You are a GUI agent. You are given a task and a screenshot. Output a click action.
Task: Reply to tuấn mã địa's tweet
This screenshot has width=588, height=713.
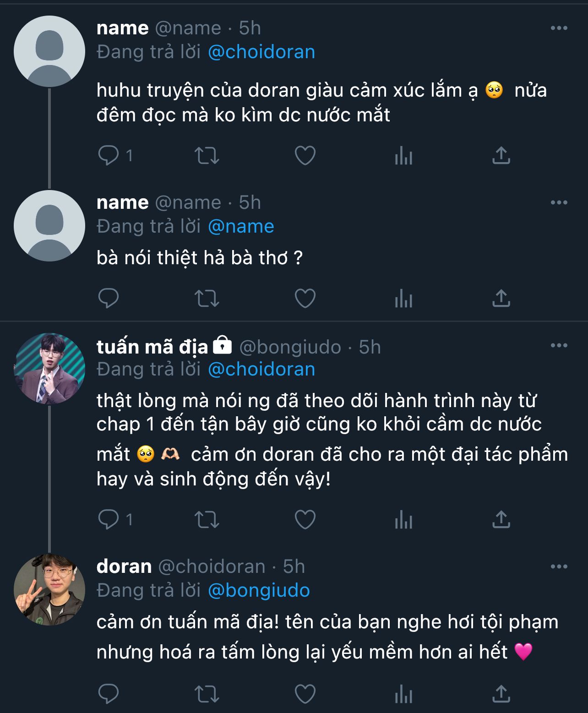point(109,520)
